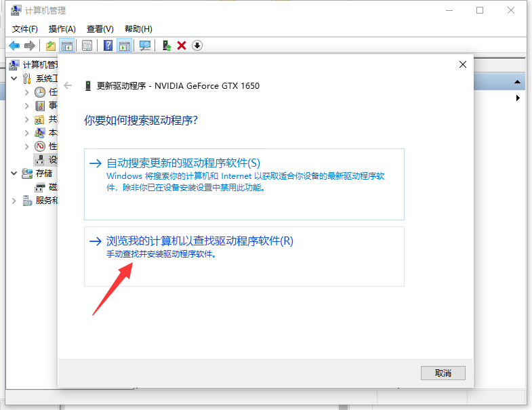
Task: Click the Back arrow in the toolbar
Action: coord(14,45)
